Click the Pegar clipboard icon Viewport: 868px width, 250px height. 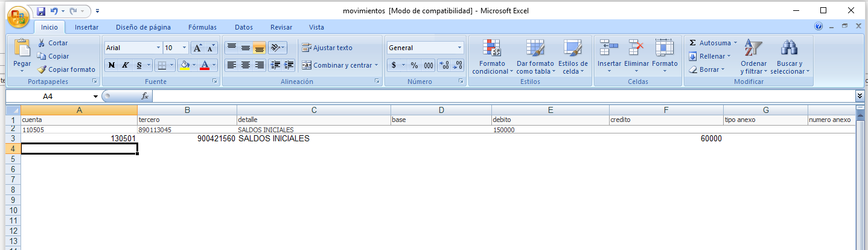[22, 48]
